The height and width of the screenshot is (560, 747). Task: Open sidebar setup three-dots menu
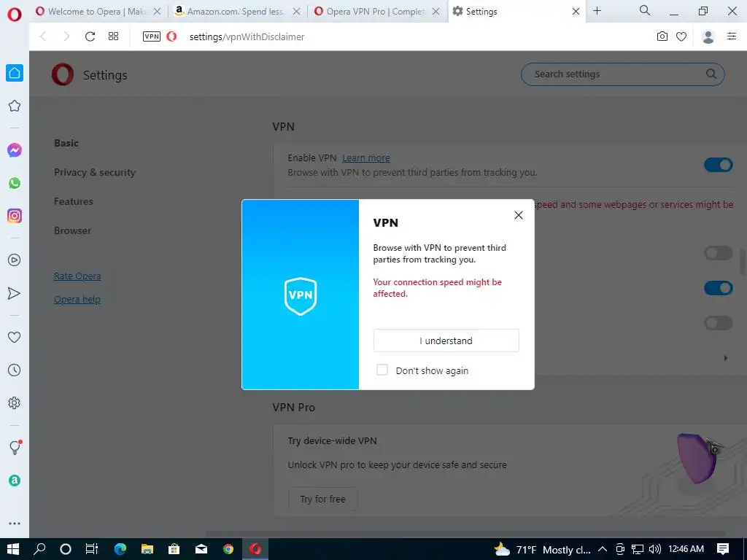coord(15,524)
